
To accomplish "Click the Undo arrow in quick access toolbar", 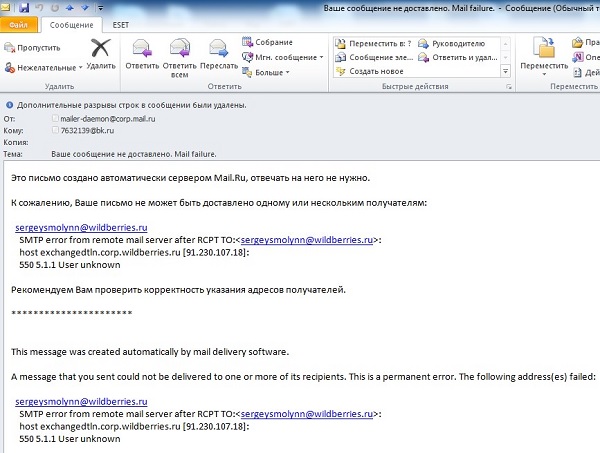I will click(39, 7).
